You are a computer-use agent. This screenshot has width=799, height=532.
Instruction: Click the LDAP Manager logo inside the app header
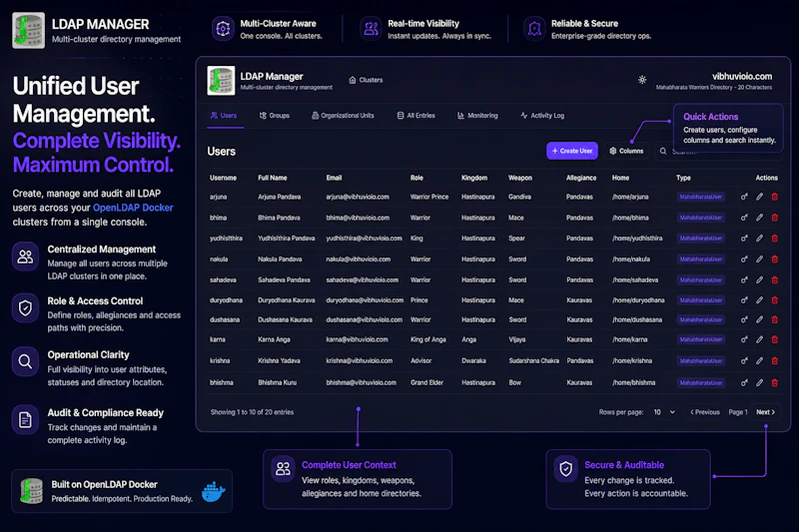221,81
